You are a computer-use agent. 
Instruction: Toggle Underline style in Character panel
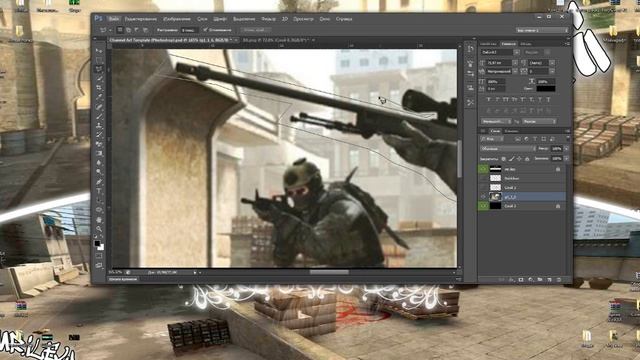pos(541,100)
